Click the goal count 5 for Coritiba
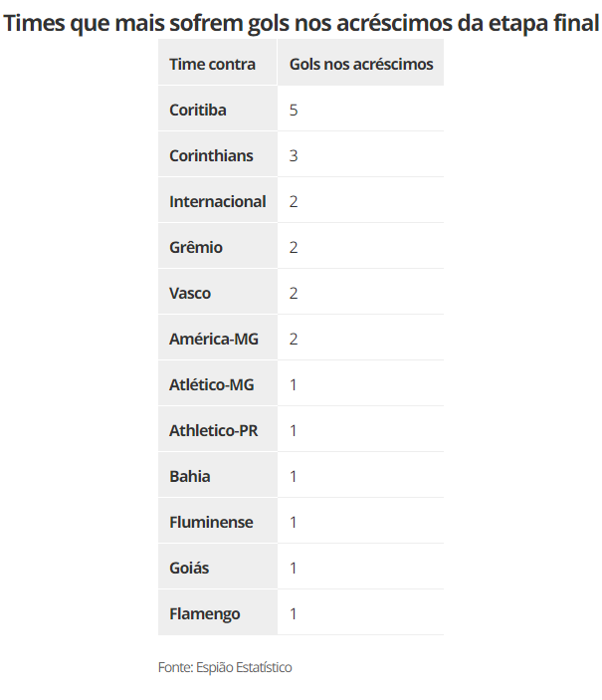 click(x=294, y=110)
